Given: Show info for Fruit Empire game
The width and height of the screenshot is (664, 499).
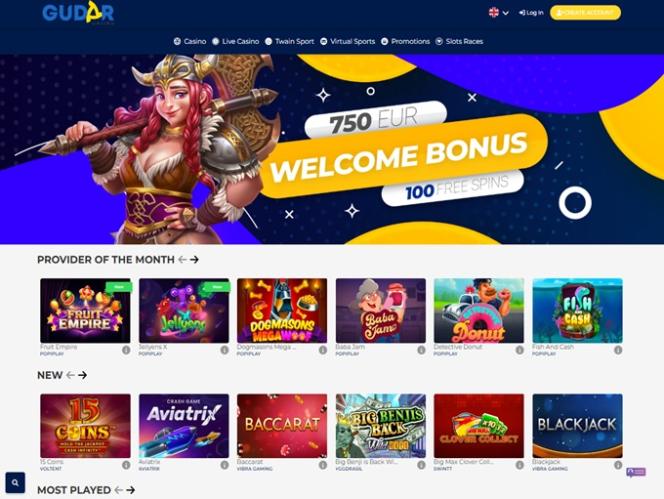Looking at the screenshot, I should (126, 350).
